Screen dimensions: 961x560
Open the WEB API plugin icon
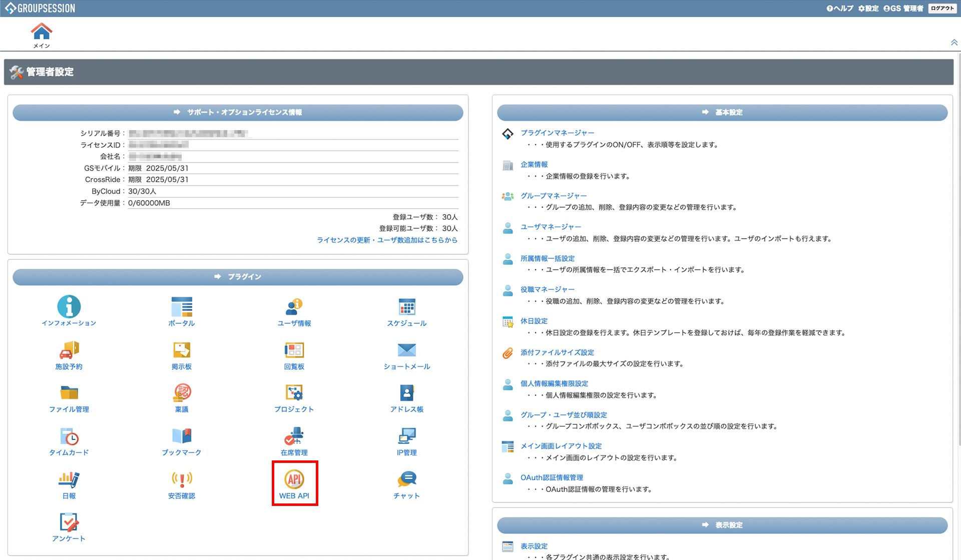(294, 479)
